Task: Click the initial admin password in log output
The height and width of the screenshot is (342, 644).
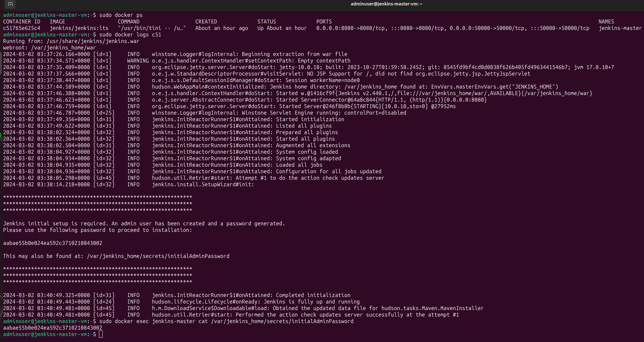Action: [52, 243]
